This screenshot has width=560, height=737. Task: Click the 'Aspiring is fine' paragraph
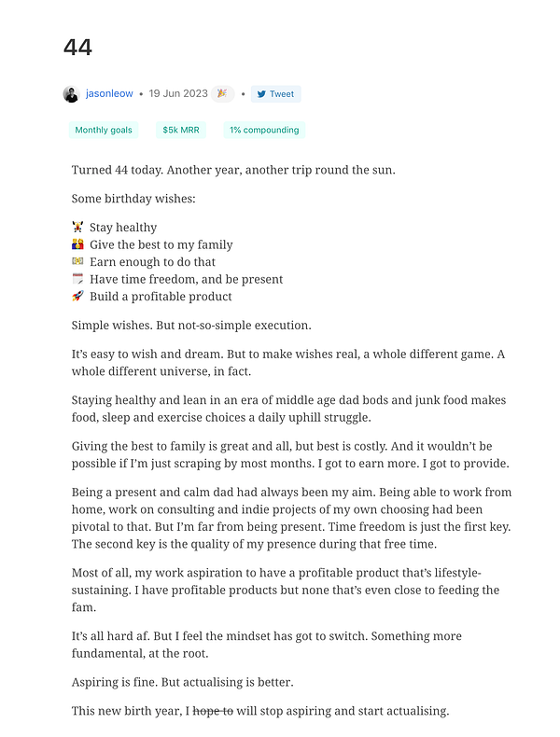pyautogui.click(x=182, y=682)
